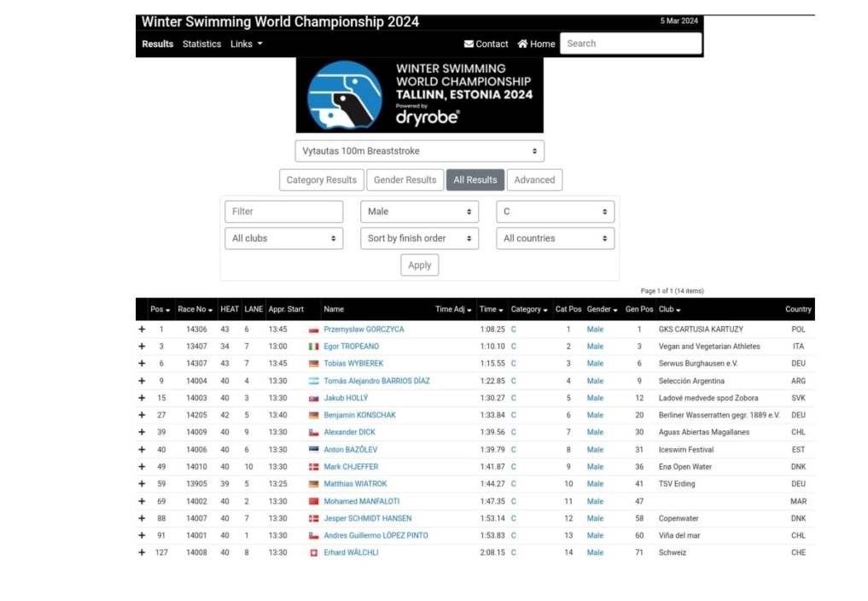868x601 pixels.
Task: Open the Sort by finish order dropdown
Action: click(x=419, y=238)
